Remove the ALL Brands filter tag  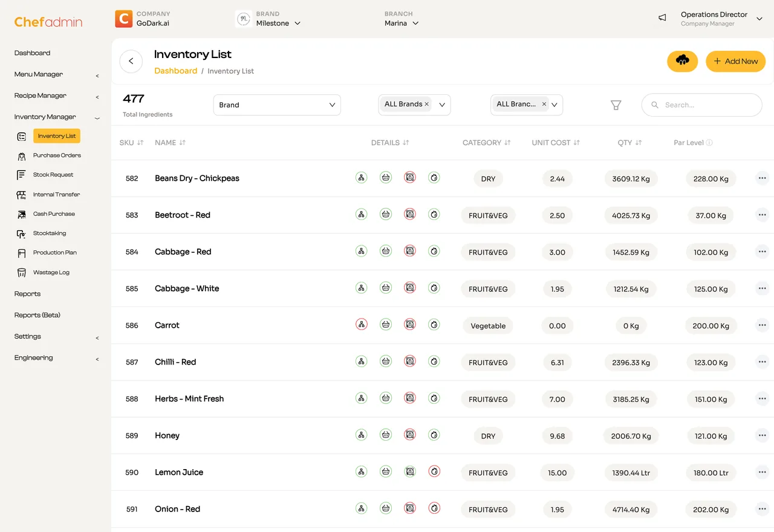pos(427,104)
